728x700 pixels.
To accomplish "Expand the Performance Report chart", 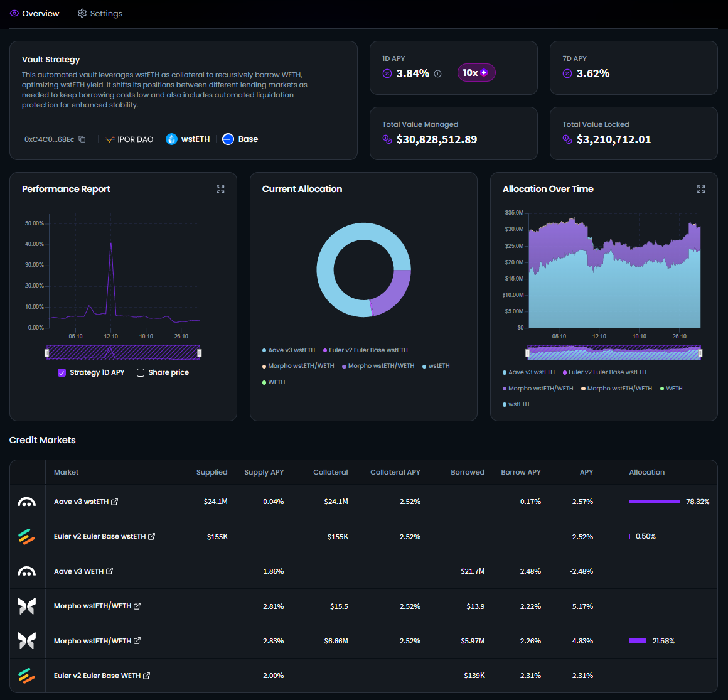I will click(x=220, y=189).
